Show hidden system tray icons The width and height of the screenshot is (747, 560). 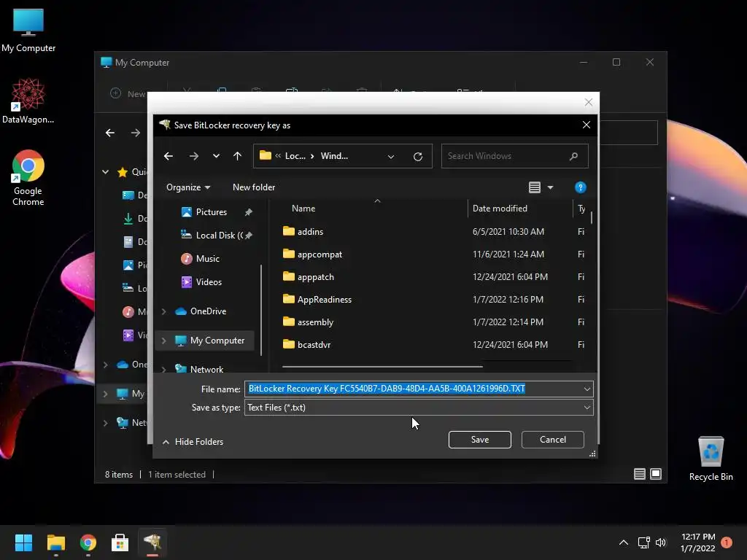(623, 542)
